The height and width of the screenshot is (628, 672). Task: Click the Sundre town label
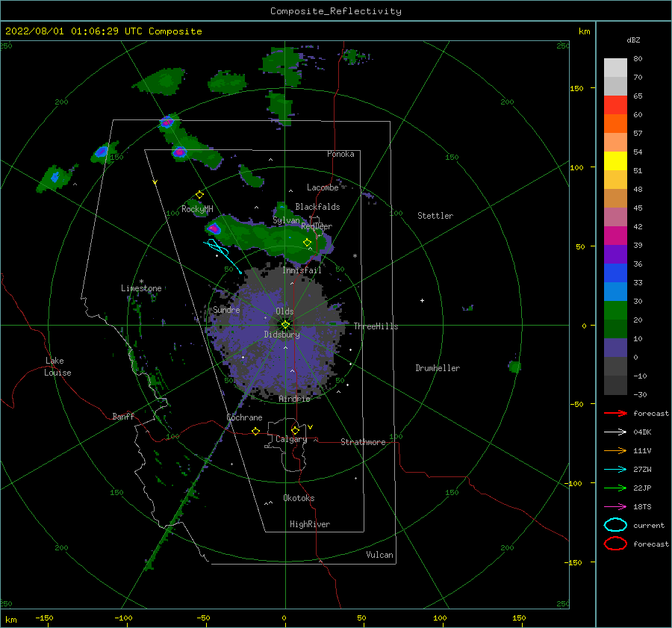(x=226, y=309)
